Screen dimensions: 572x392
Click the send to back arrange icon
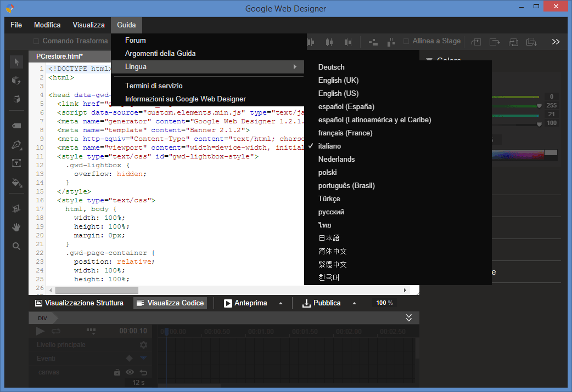(x=531, y=42)
